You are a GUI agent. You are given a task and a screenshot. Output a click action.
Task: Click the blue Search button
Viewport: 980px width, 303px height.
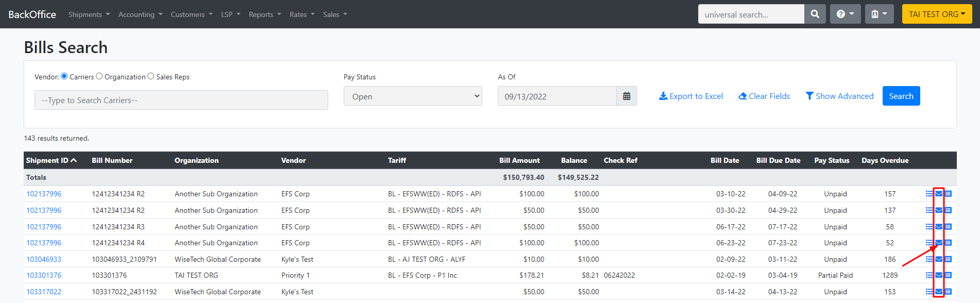click(901, 96)
